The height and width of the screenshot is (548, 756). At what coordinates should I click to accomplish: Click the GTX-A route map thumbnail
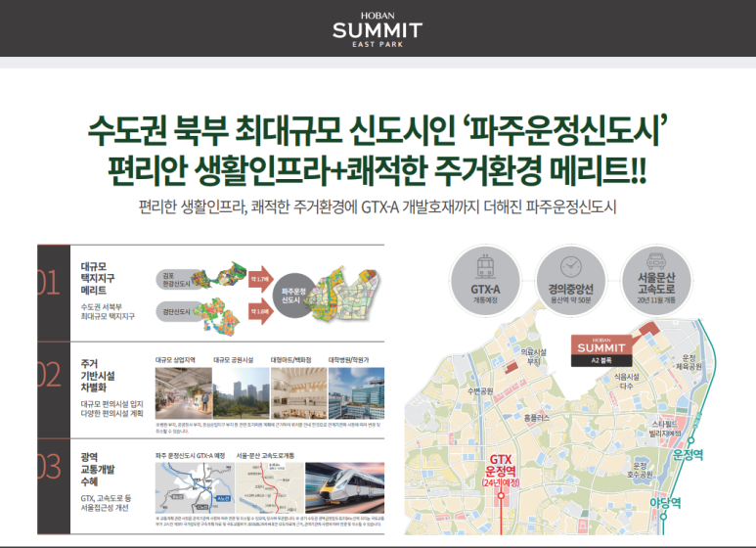(x=195, y=488)
